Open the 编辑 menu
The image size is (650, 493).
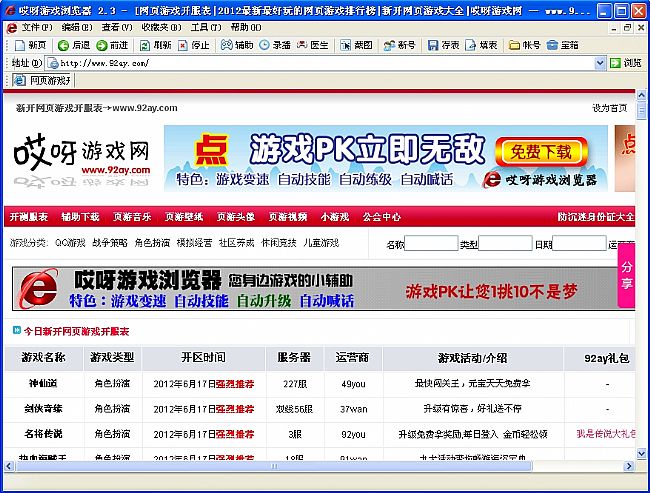coord(77,27)
